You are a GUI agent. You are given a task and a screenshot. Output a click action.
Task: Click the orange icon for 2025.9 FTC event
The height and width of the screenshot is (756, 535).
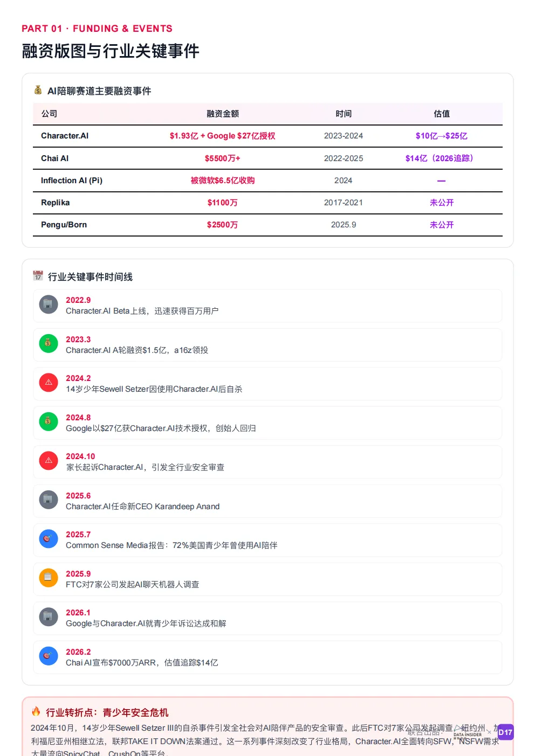pyautogui.click(x=49, y=578)
